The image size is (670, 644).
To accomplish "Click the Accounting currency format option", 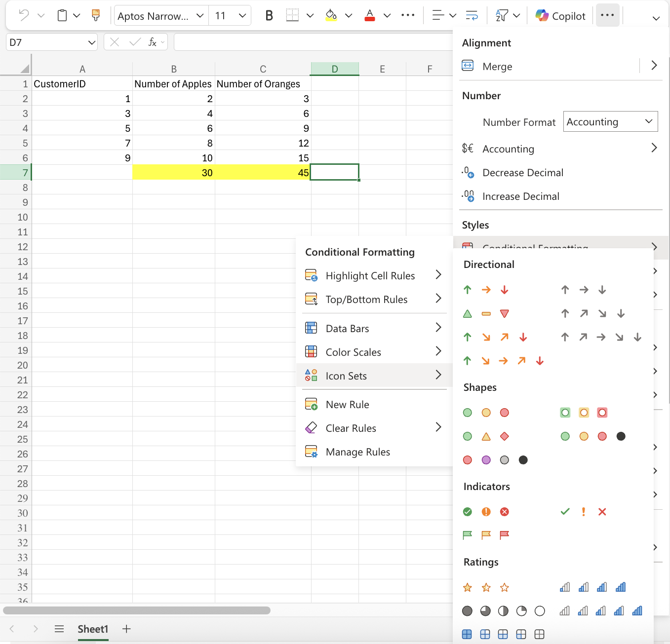I will pyautogui.click(x=508, y=149).
